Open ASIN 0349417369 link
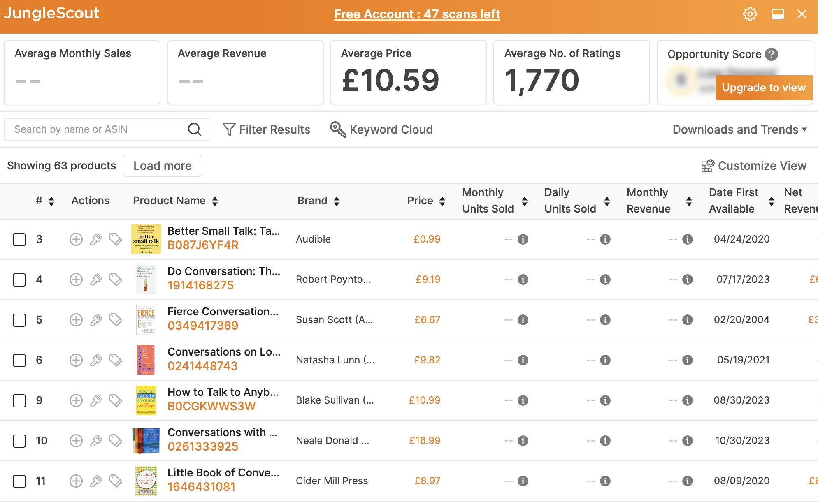This screenshot has height=504, width=818. [x=203, y=326]
